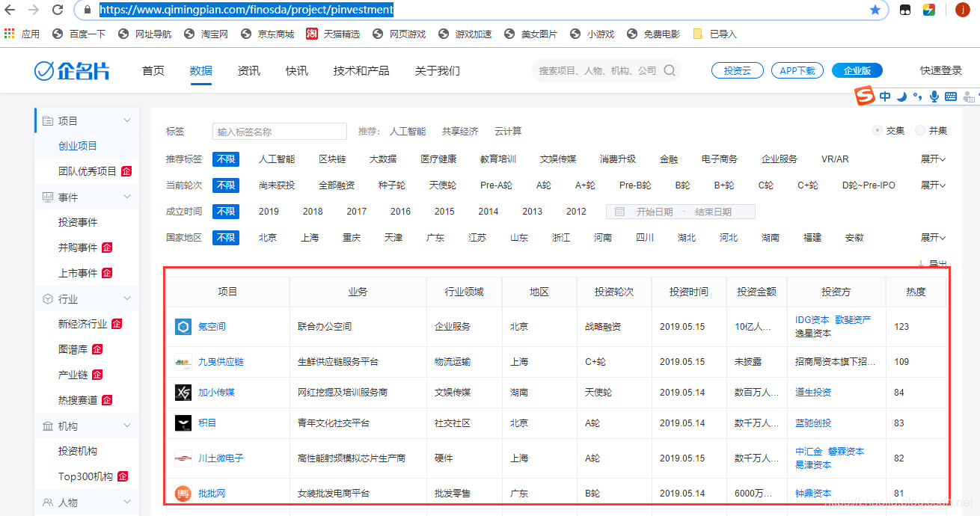Click the 输入标签名称 tag input field
980x516 pixels.
280,132
